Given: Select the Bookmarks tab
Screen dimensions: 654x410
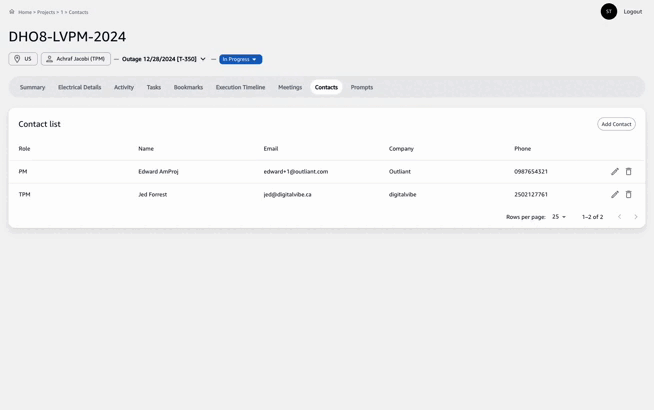Looking at the screenshot, I should coord(188,88).
